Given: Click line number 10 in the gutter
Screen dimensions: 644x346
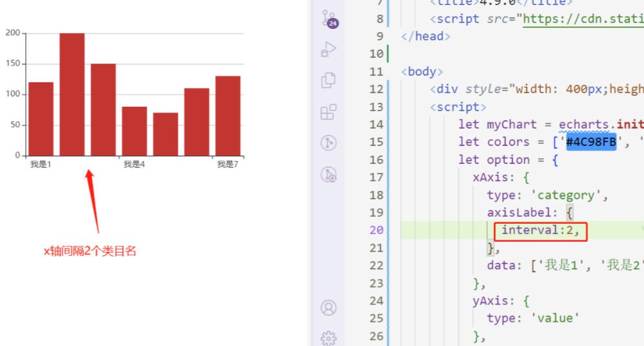Looking at the screenshot, I should [376, 54].
